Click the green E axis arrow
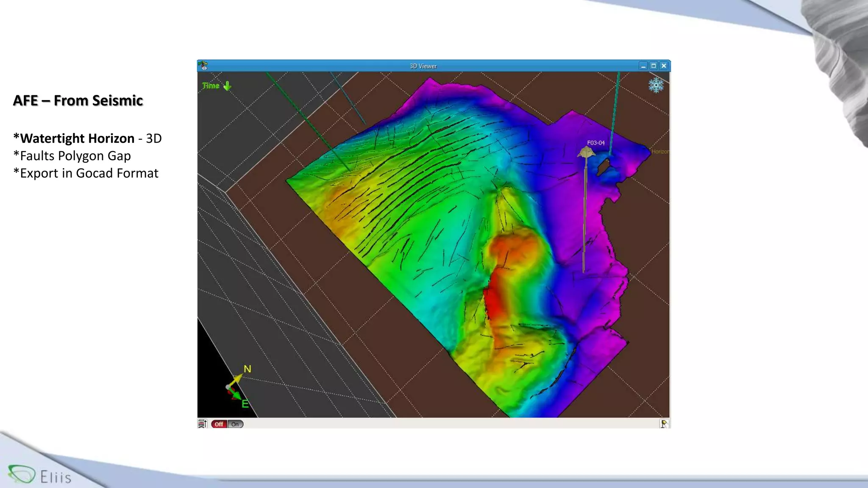 tap(236, 395)
